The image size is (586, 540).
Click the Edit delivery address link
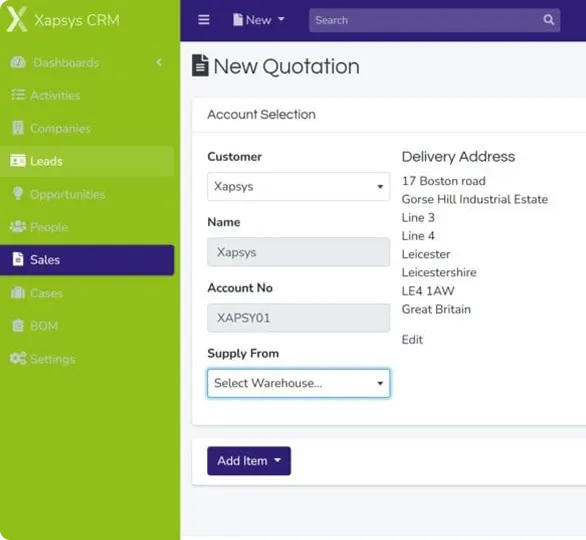(412, 340)
